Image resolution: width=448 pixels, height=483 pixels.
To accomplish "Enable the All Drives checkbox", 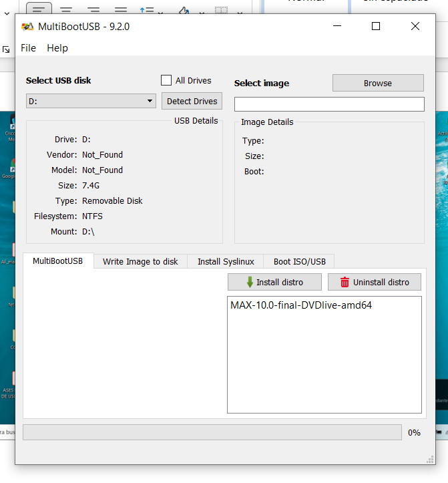I will click(166, 80).
